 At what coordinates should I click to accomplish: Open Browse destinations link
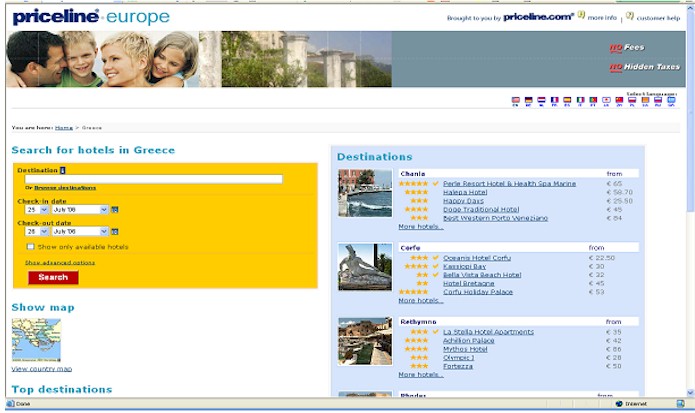65,188
